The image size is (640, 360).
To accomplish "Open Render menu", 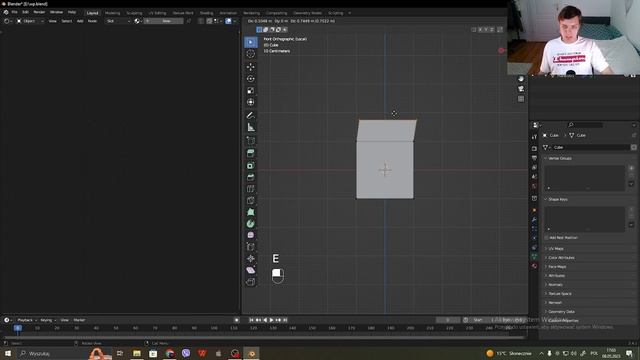I will pos(39,12).
